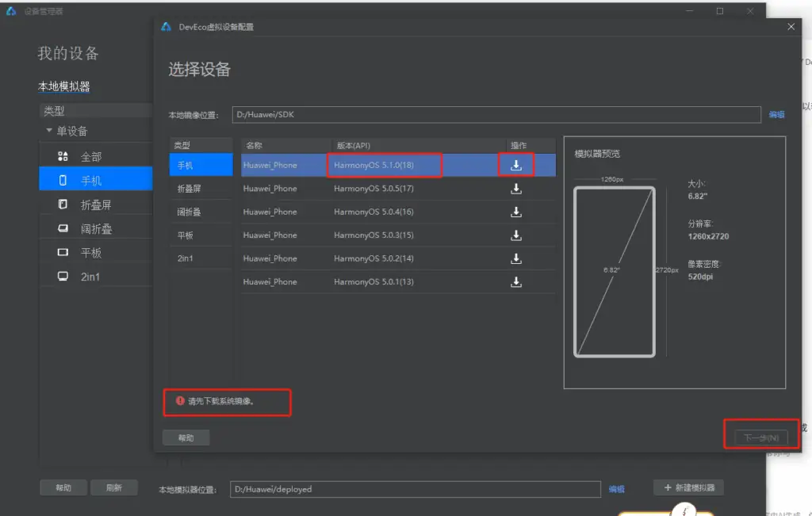The height and width of the screenshot is (516, 812).
Task: Choose 折叠屏 type in dialog list
Action: (x=189, y=189)
